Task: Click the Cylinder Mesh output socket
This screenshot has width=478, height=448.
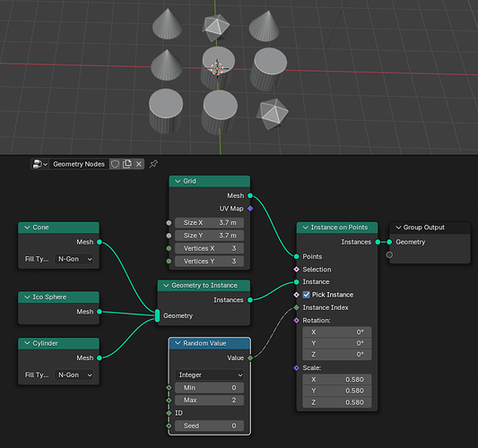Action: click(99, 358)
